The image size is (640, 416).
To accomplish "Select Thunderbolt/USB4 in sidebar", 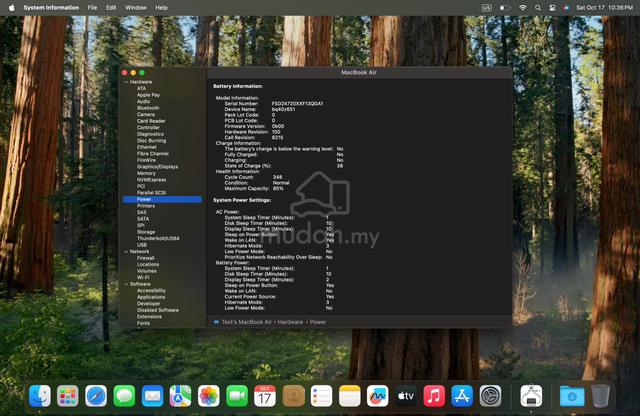I will [158, 238].
